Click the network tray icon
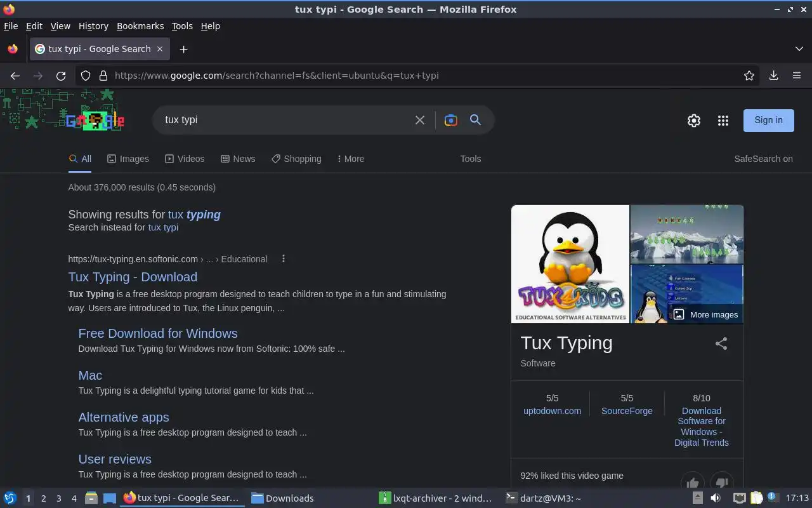The image size is (812, 508). 740,498
